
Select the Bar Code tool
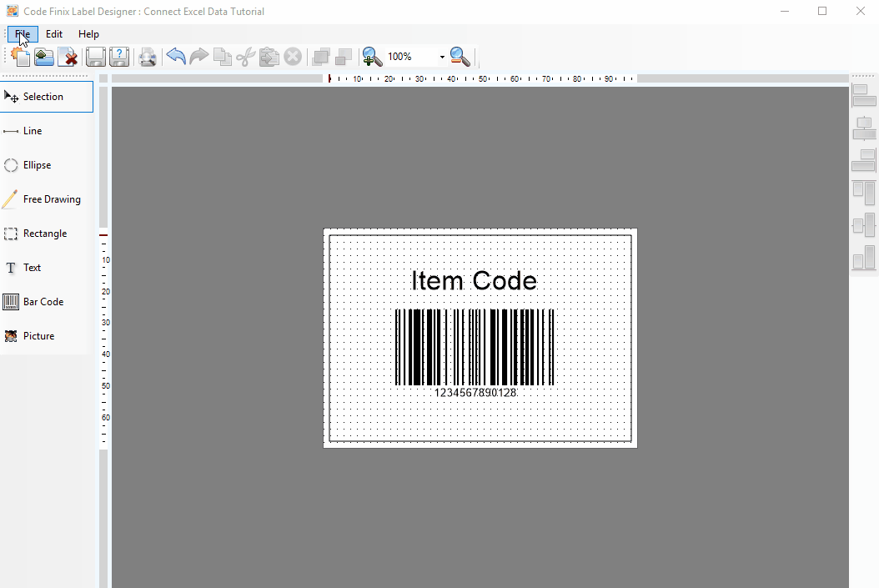[x=47, y=302]
